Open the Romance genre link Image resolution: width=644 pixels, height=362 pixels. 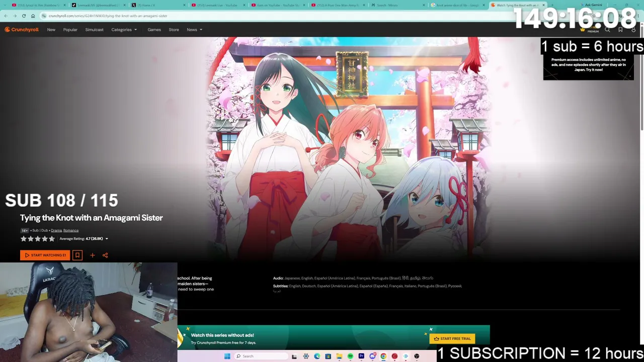pyautogui.click(x=71, y=230)
